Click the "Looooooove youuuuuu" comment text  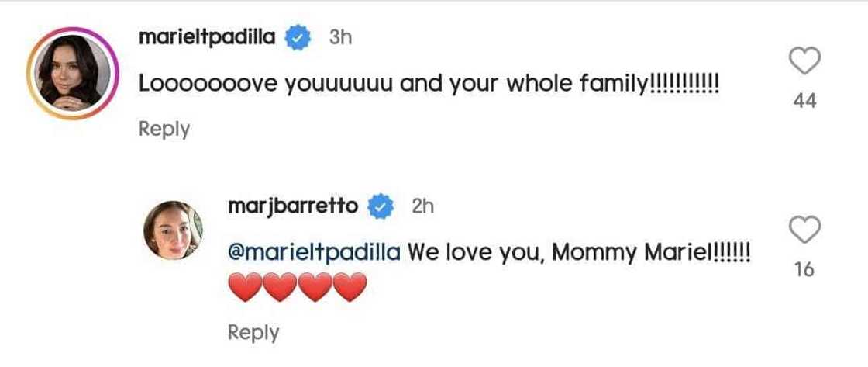[430, 84]
